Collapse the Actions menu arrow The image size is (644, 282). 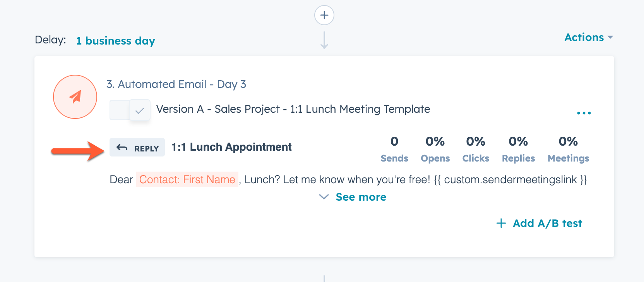click(x=611, y=37)
